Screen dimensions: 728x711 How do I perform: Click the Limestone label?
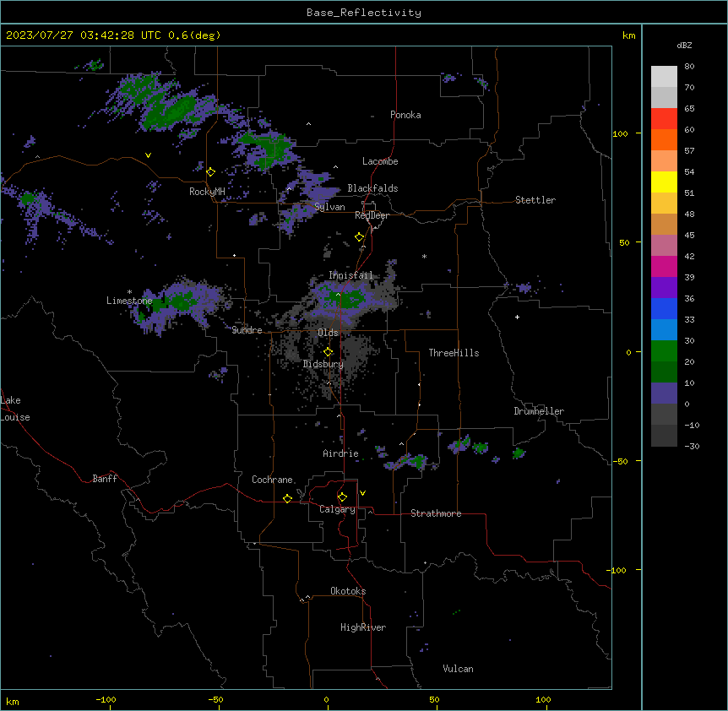point(129,301)
